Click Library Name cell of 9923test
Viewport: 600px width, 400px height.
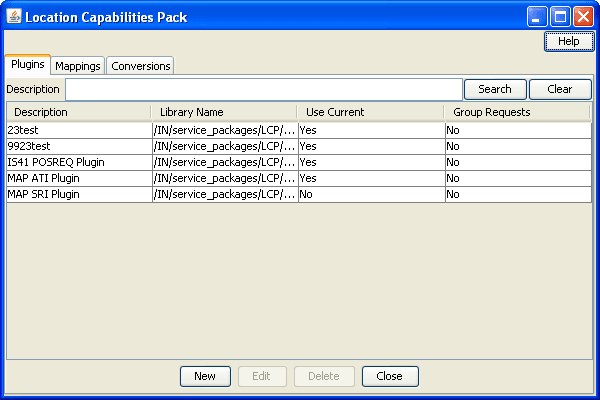click(x=225, y=146)
